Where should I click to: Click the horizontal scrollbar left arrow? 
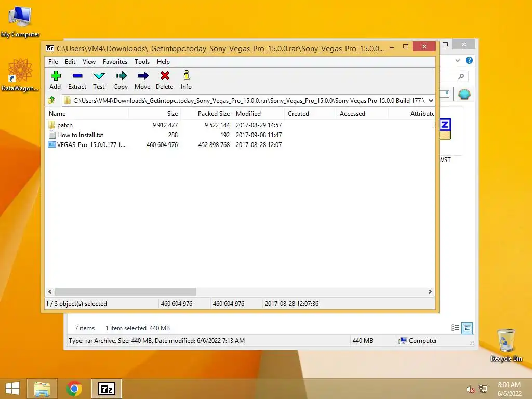[50, 292]
